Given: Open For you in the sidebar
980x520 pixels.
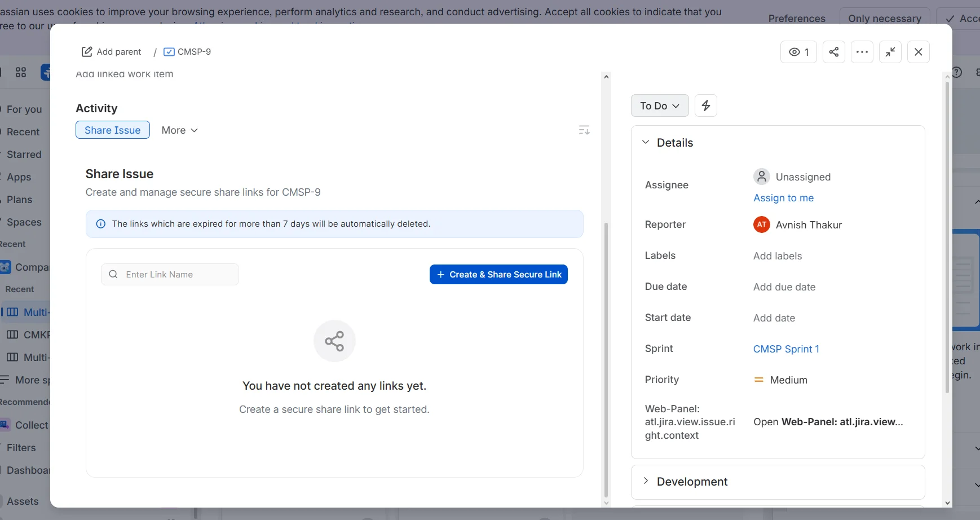Looking at the screenshot, I should pyautogui.click(x=24, y=109).
